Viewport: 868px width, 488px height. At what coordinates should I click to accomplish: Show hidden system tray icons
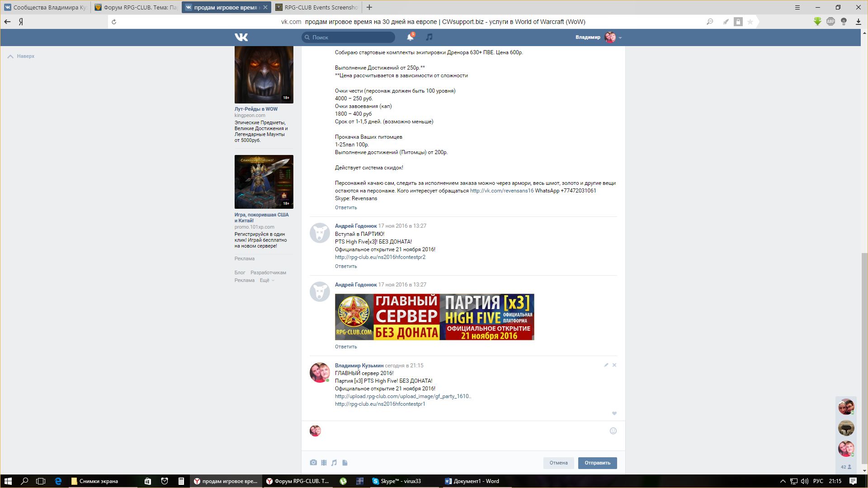click(783, 481)
